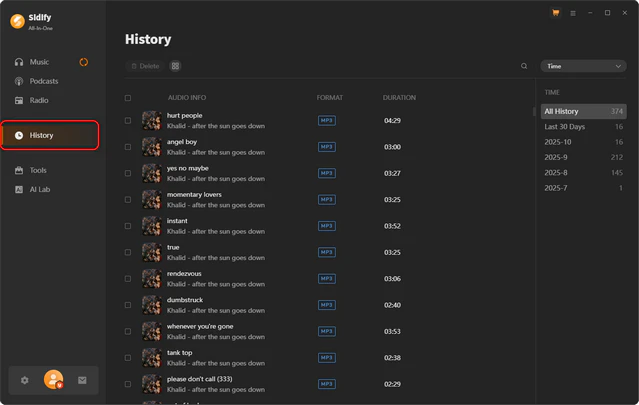
Task: Click album thumbnail of 'tank top'
Action: 152,358
